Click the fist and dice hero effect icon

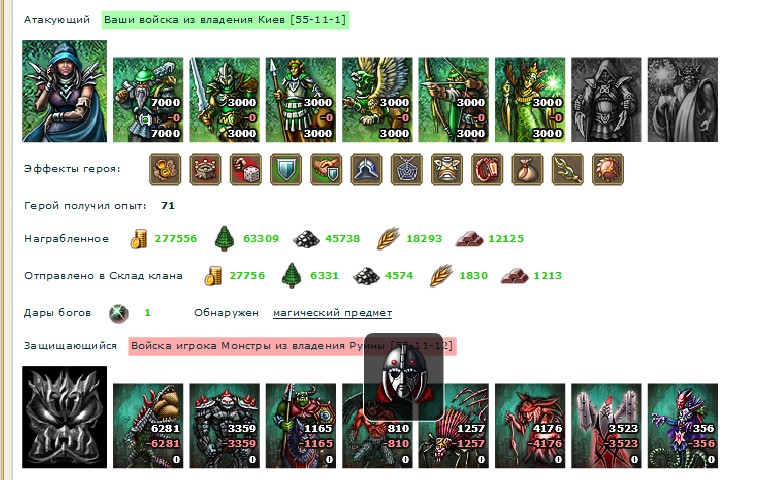click(246, 170)
